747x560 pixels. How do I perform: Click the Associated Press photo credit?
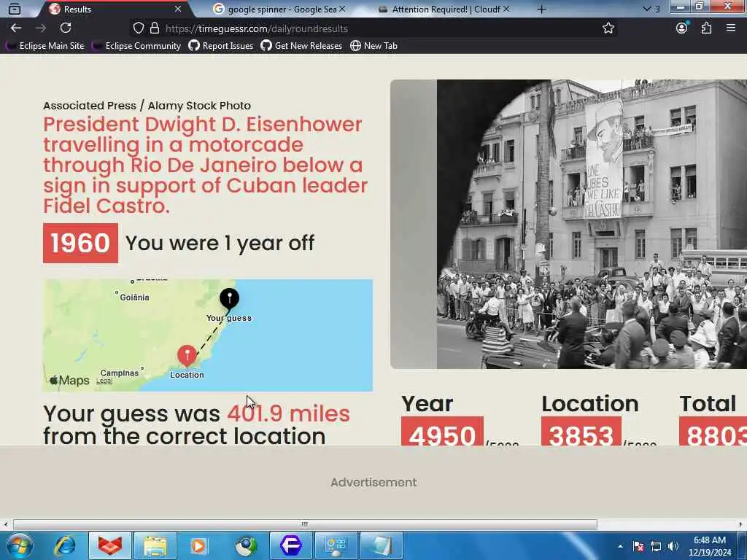(x=147, y=105)
